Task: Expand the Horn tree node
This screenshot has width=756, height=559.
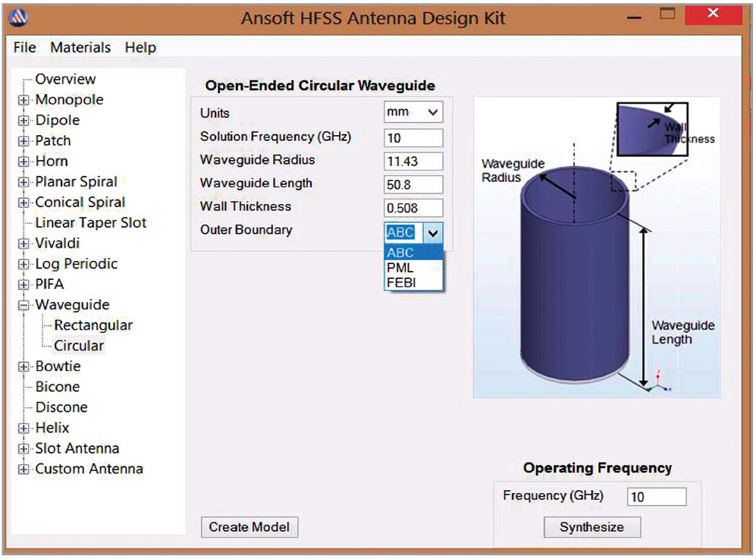Action: coord(24,162)
